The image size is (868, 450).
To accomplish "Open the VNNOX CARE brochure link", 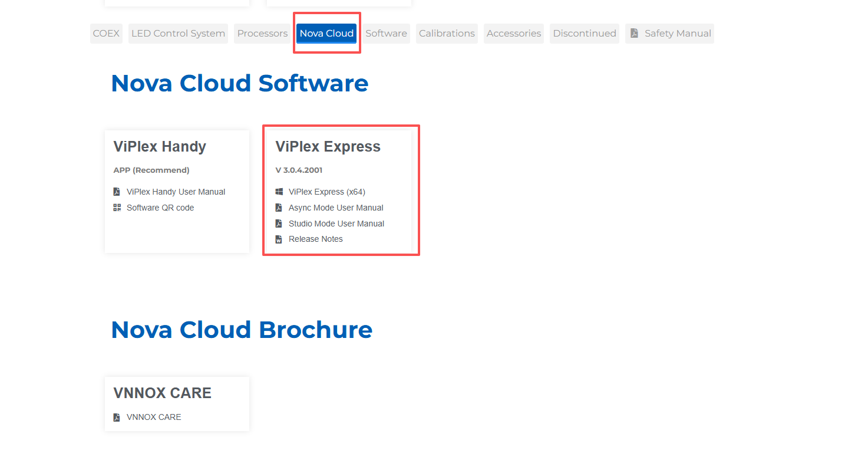I will click(x=154, y=417).
